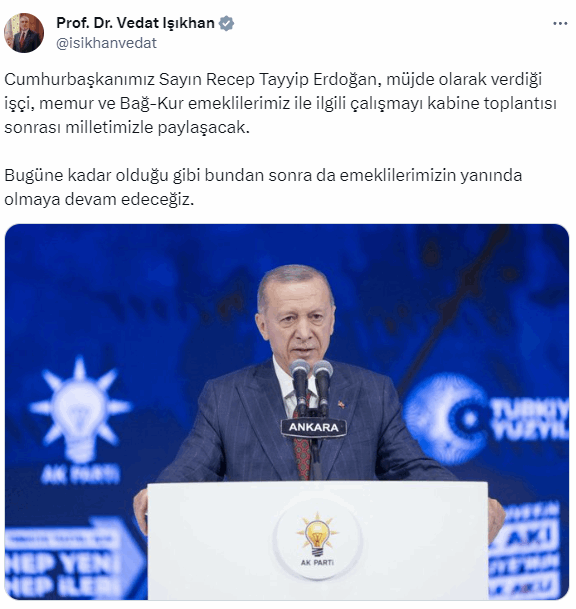Open the profile via name Prof. Dr. Vedat Işıkhan

pyautogui.click(x=136, y=23)
